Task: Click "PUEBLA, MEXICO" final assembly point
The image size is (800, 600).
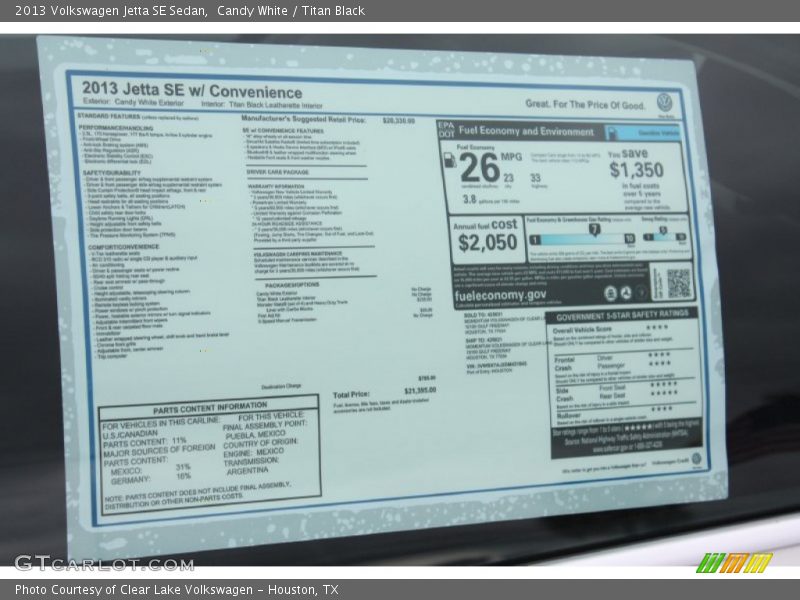Action: tap(255, 435)
